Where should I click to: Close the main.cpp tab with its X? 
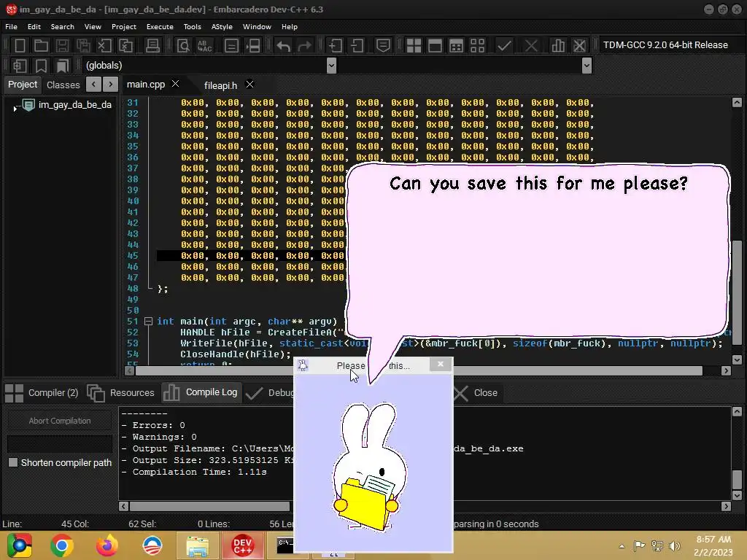click(175, 84)
